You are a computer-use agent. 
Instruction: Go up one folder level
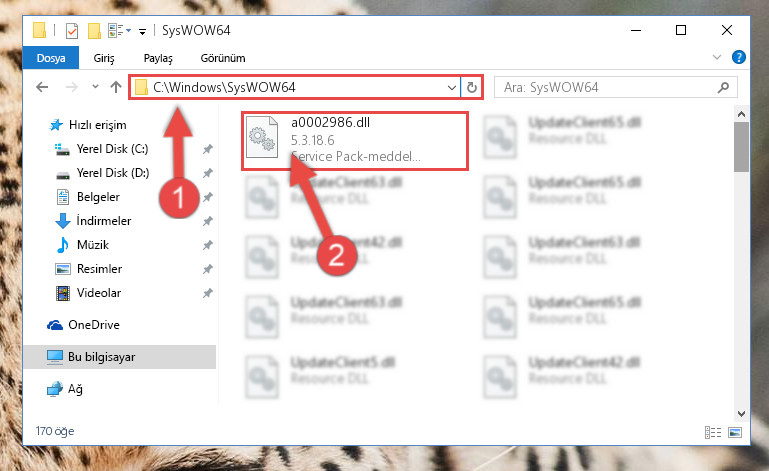click(x=116, y=87)
